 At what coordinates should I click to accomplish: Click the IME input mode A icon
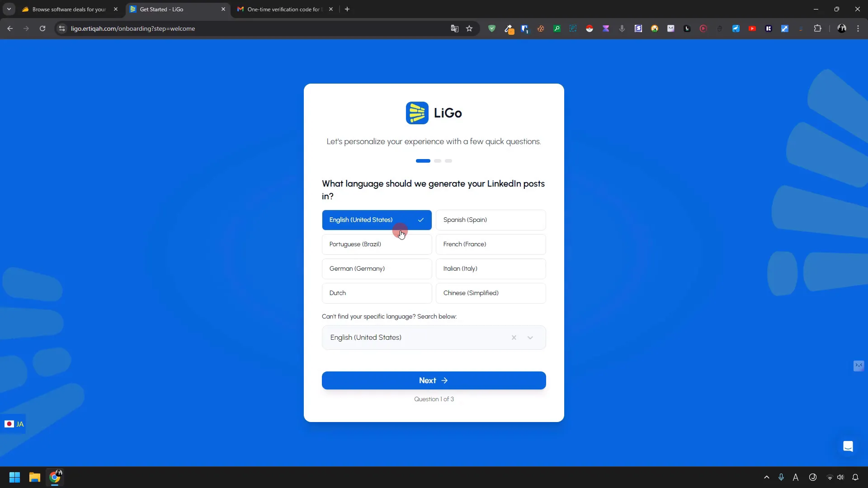(796, 477)
